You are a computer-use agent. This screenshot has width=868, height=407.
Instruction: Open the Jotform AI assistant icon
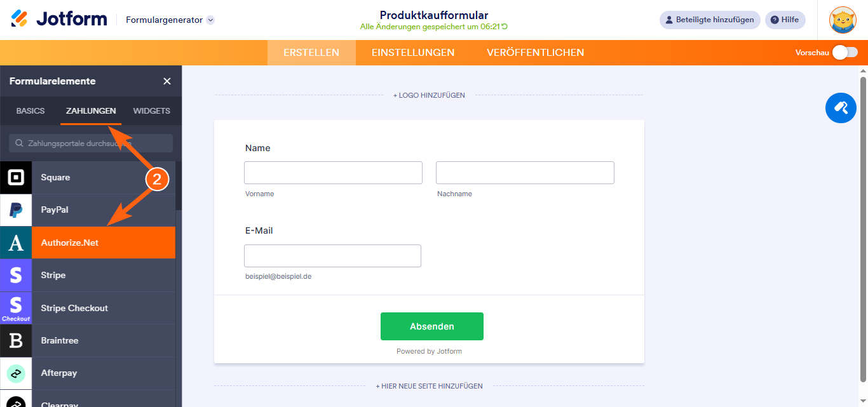pyautogui.click(x=841, y=108)
